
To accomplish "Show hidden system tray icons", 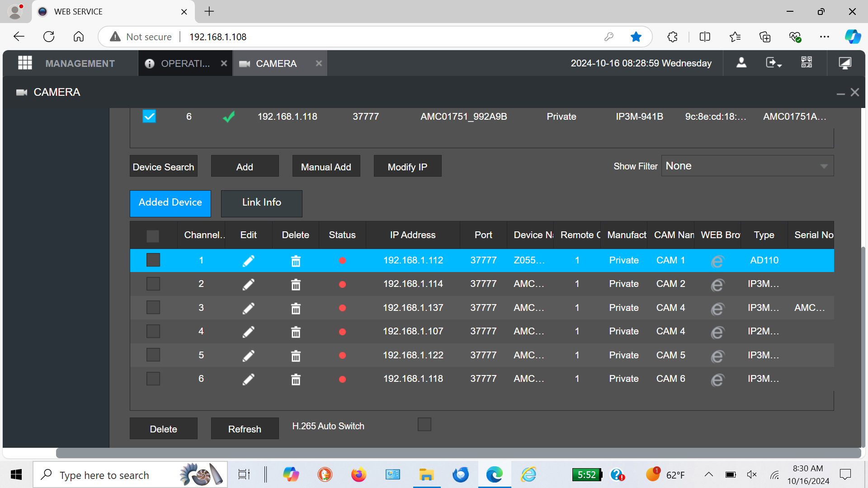I will pos(709,474).
